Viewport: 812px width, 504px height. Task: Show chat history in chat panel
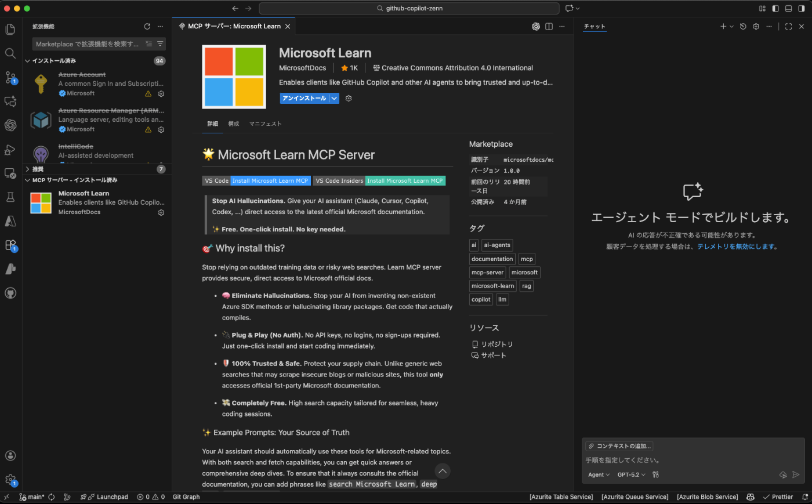743,27
